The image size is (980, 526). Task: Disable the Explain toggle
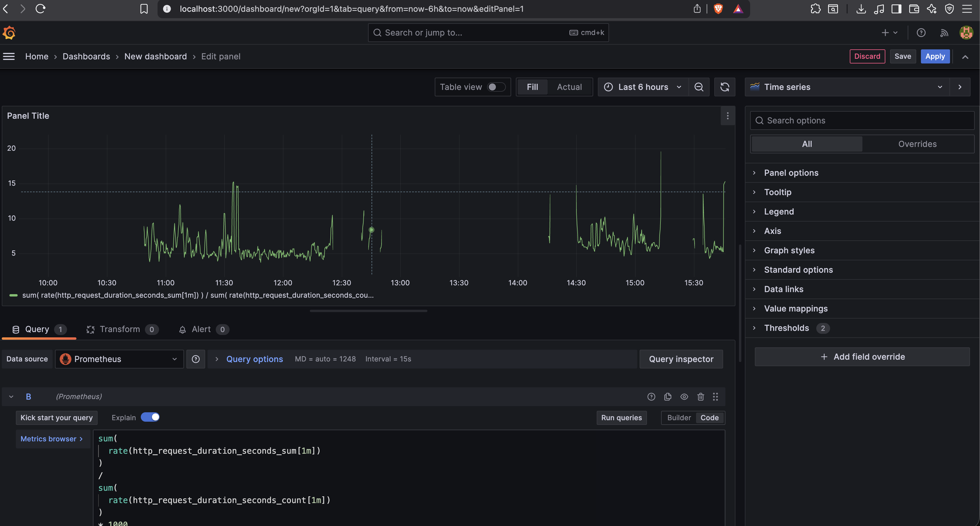tap(150, 417)
